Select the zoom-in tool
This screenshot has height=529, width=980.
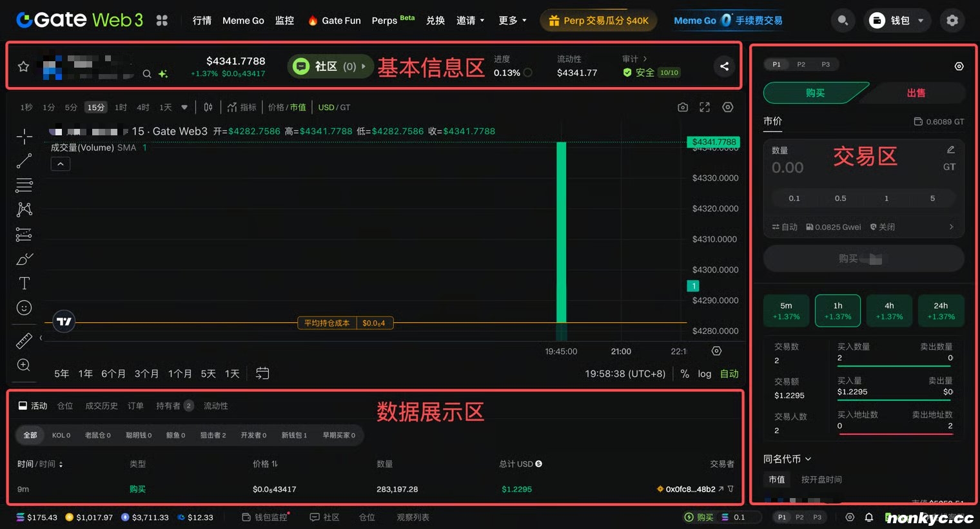[24, 365]
